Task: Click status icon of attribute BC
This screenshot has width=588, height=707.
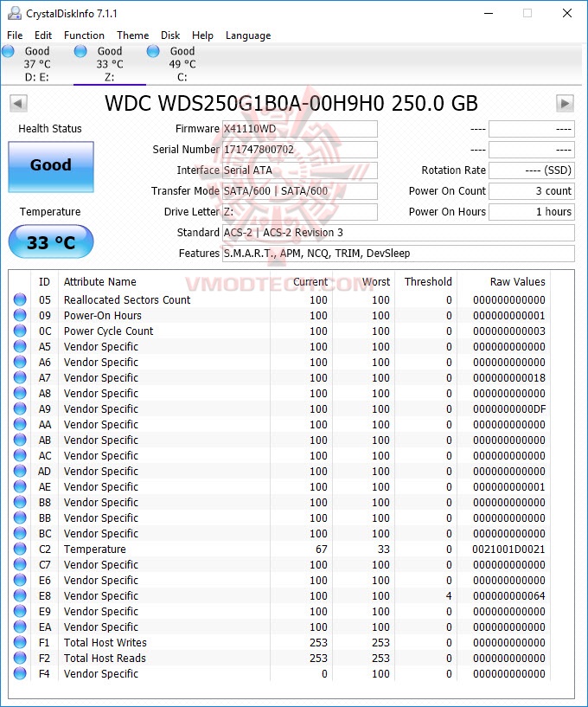Action: pos(20,532)
